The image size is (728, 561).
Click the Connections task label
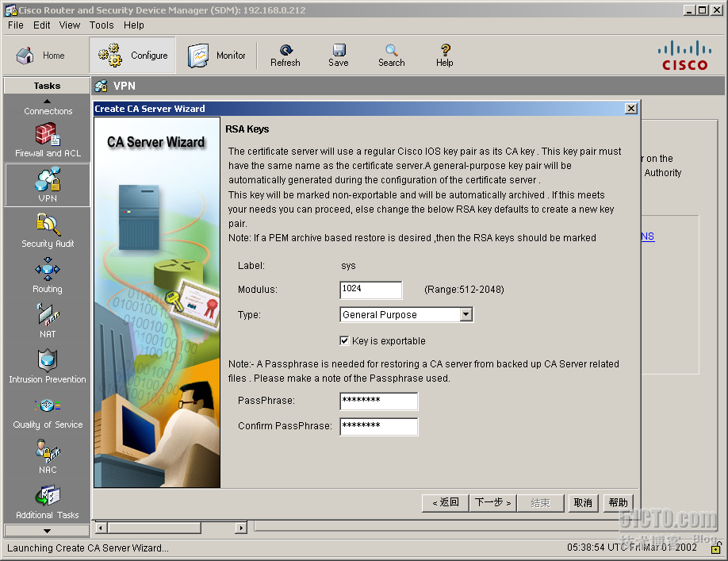(48, 111)
